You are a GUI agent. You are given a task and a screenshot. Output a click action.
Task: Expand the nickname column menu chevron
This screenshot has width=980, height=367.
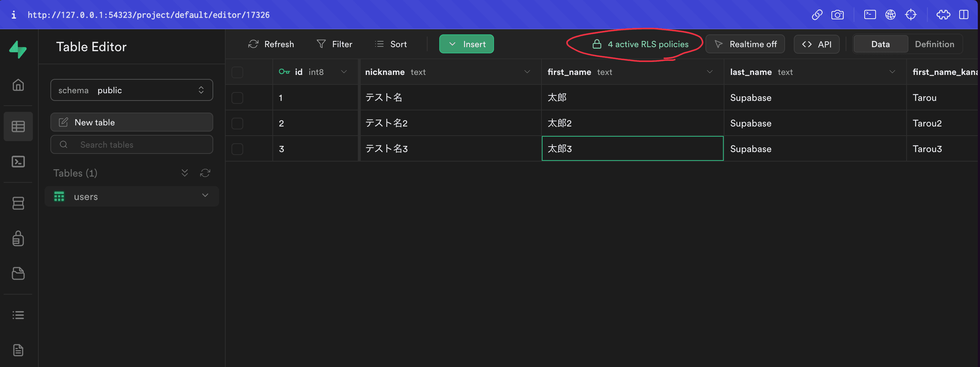click(x=527, y=72)
